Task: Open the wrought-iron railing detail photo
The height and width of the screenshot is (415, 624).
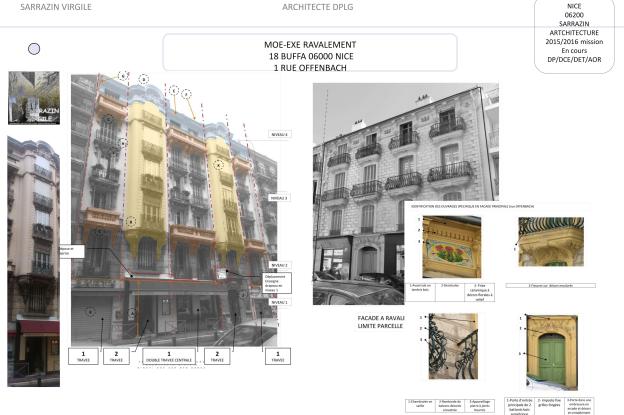Action: 453,346
